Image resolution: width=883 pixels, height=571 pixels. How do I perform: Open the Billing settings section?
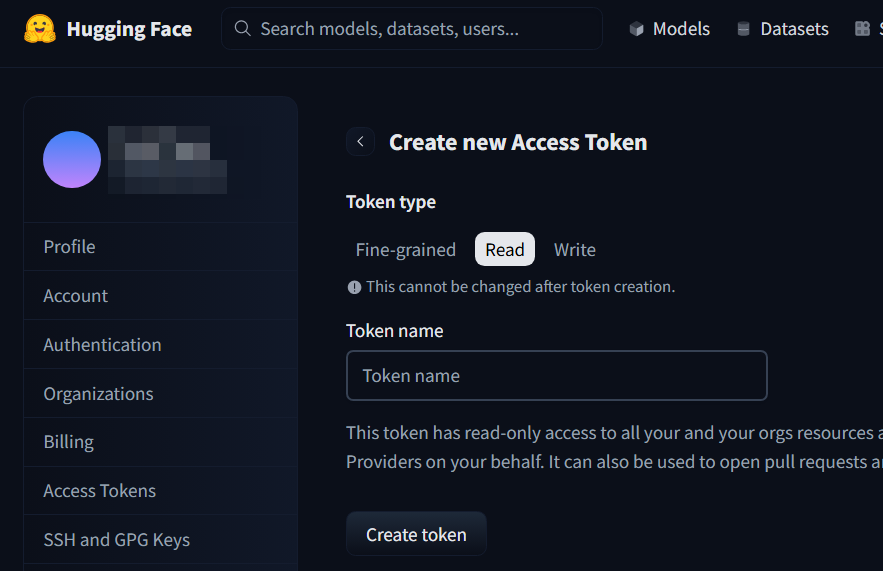(68, 442)
